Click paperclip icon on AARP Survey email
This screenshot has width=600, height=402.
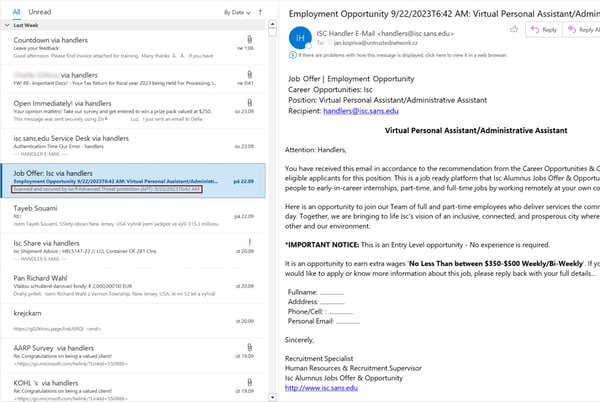[249, 347]
